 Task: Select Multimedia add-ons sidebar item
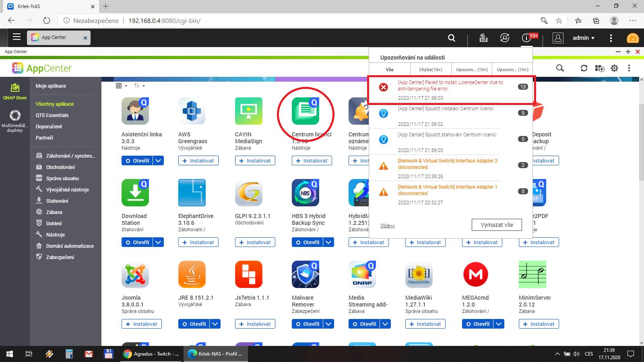click(x=15, y=121)
